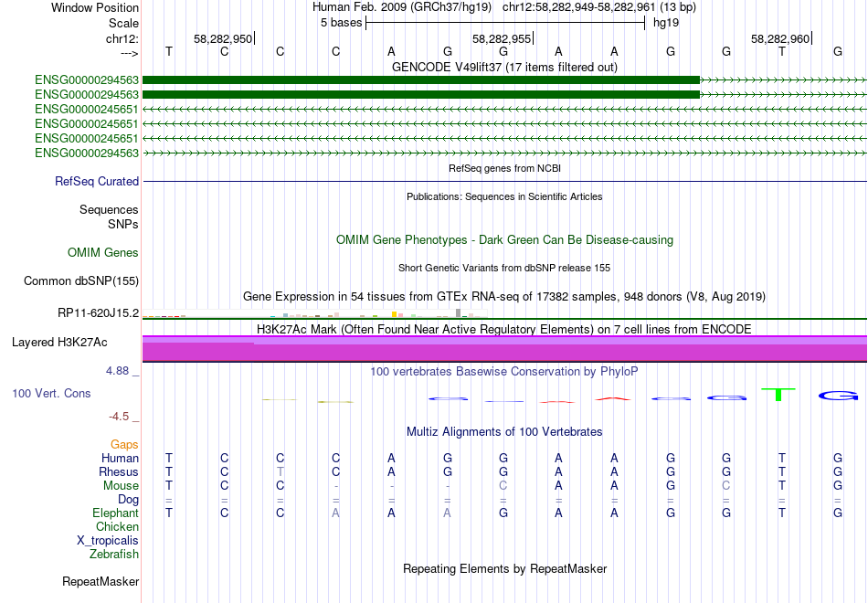Click the yellow bar in GTEx expression chart
This screenshot has width=868, height=603.
pyautogui.click(x=394, y=314)
